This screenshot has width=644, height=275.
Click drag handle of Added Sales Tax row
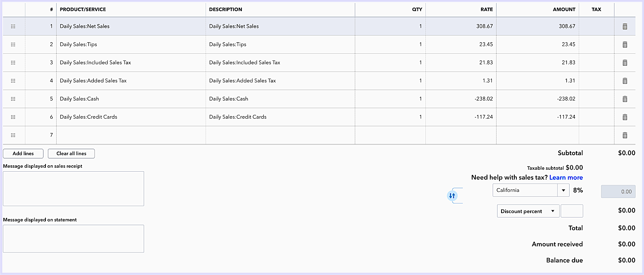click(x=13, y=81)
